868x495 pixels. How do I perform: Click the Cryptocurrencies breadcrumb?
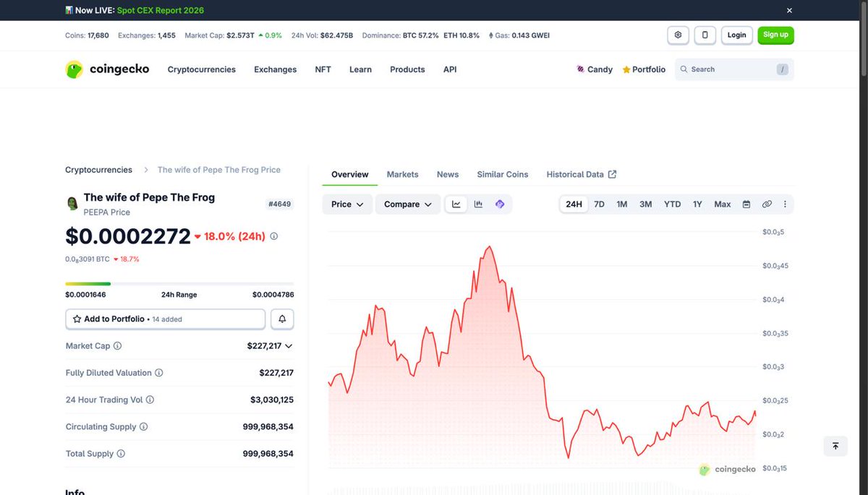pyautogui.click(x=98, y=170)
